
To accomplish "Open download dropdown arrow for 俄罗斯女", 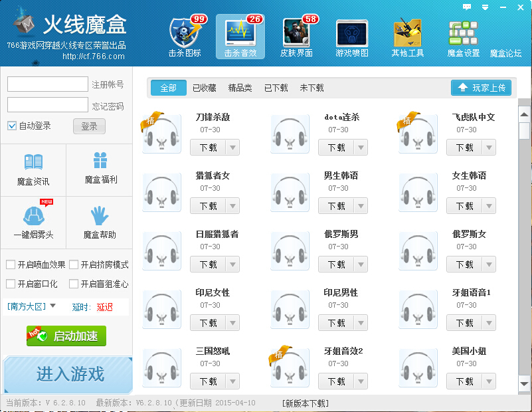I will (489, 264).
